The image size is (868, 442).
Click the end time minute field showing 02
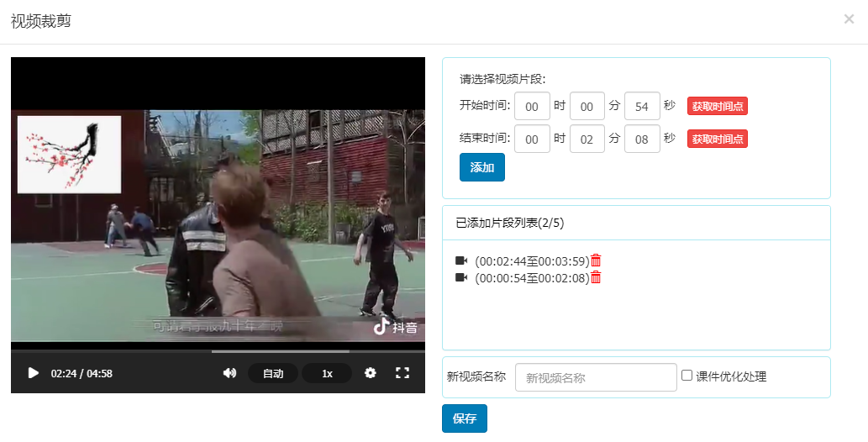coord(587,139)
